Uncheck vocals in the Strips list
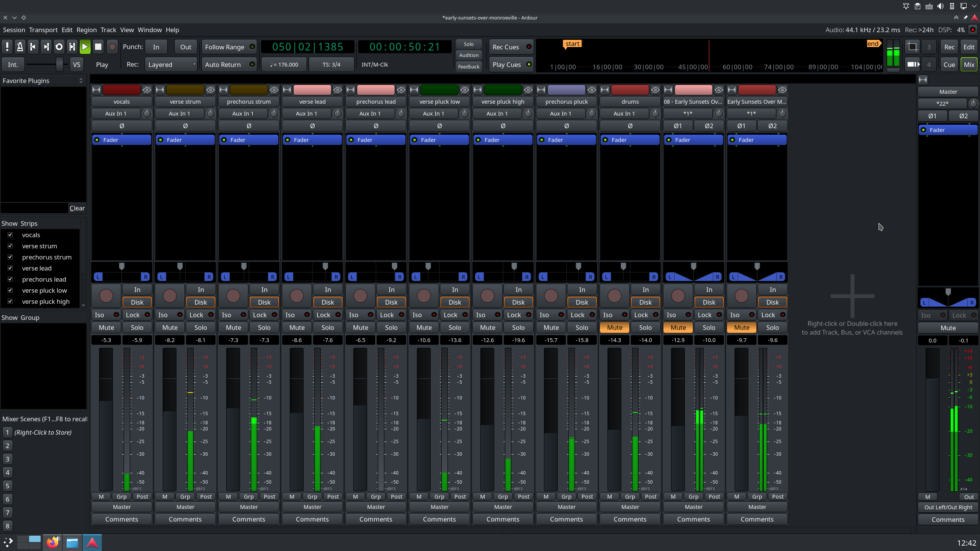The height and width of the screenshot is (551, 980). 10,235
